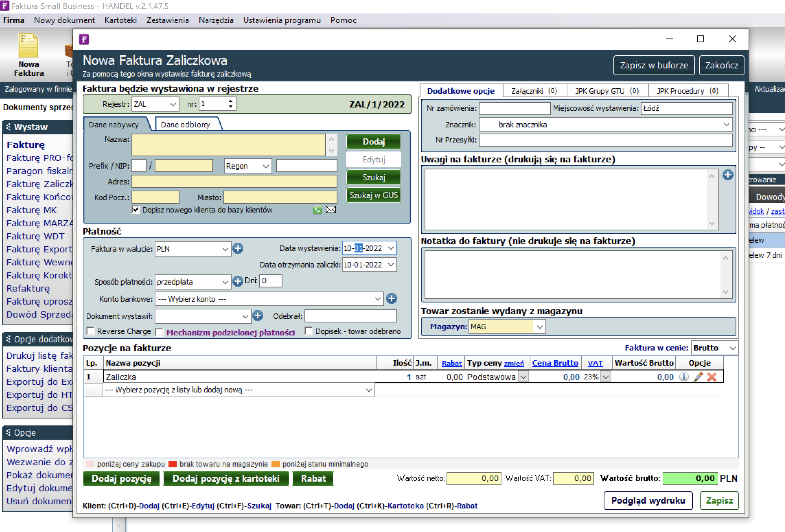The height and width of the screenshot is (532, 785).
Task: Open Data wystawienia date picker
Action: pos(391,248)
